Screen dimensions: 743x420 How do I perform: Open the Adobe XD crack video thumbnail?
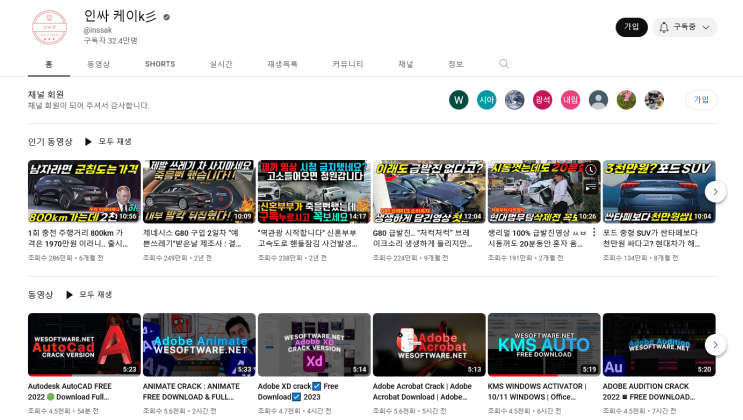pyautogui.click(x=314, y=345)
